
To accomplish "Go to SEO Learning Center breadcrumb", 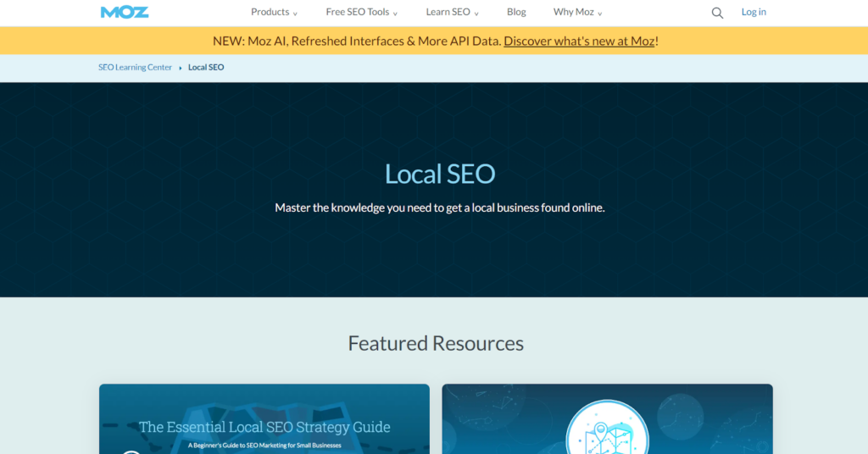I will coord(135,68).
